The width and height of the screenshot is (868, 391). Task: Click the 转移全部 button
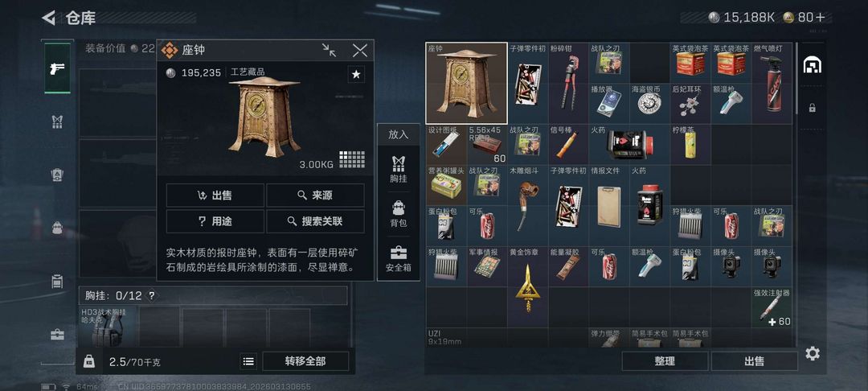pos(305,361)
